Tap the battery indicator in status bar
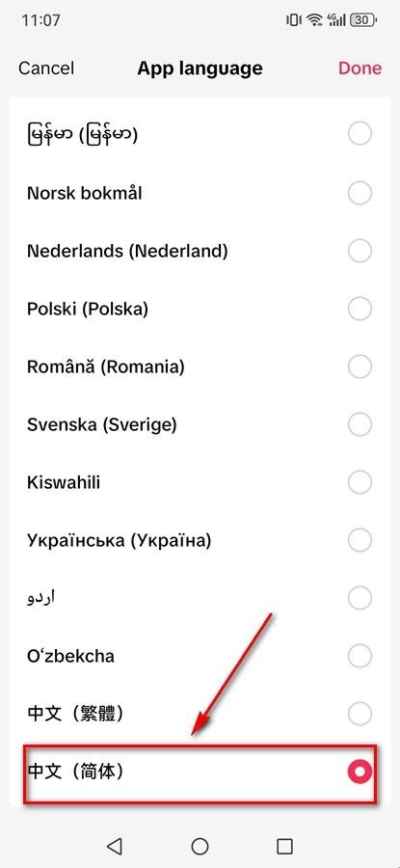400x868 pixels. 364,20
